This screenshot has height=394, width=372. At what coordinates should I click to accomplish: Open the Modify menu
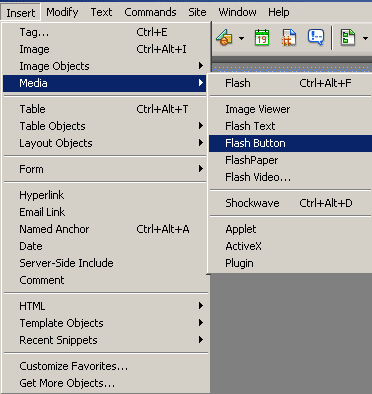62,12
